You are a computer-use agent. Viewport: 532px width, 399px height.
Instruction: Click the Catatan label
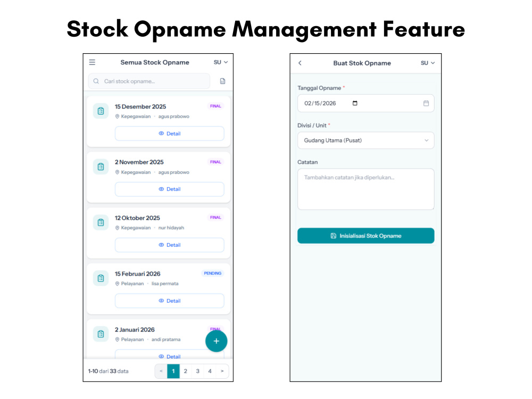[307, 162]
